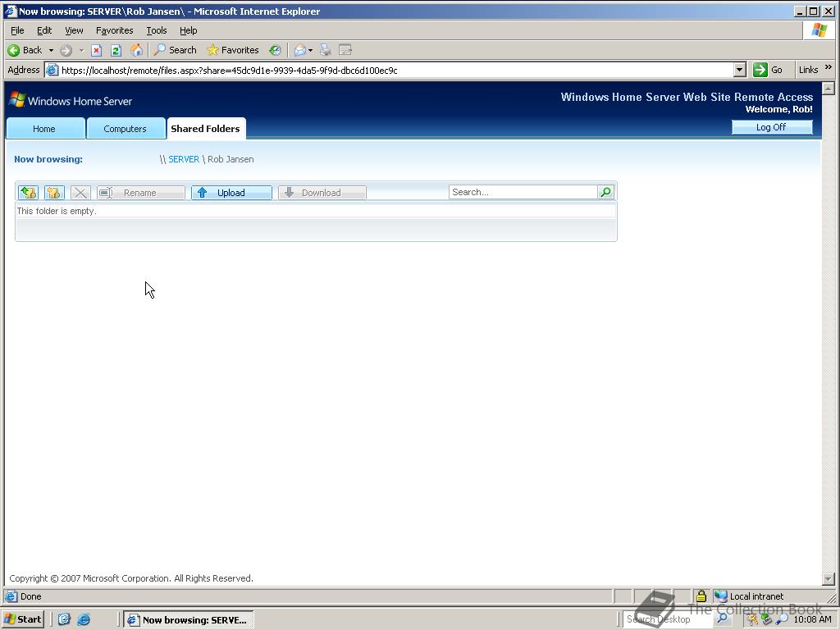Click the Local intranet zone indicator
This screenshot has width=840, height=630.
[749, 596]
